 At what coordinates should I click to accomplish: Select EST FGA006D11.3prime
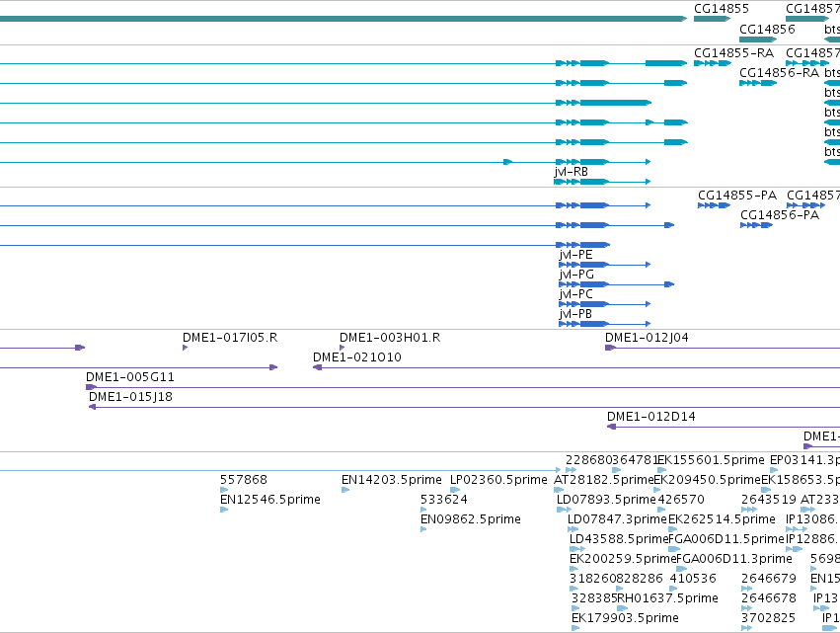coord(734,559)
